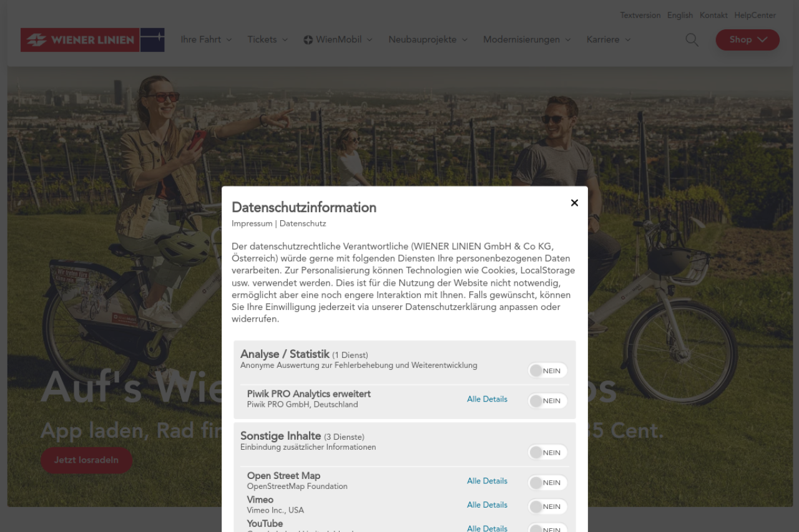Image resolution: width=799 pixels, height=532 pixels.
Task: Expand the Ihre Fahrt menu
Action: click(206, 40)
